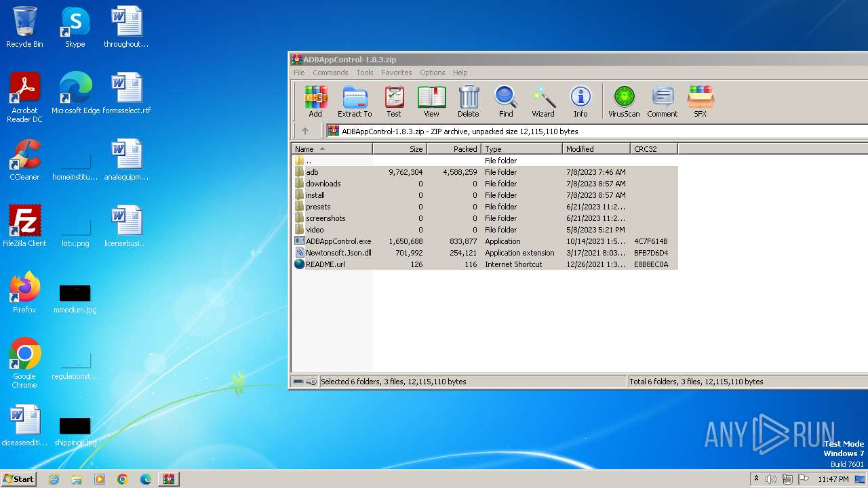
Task: Open Microsoft Edge desktop shortcut
Action: pyautogui.click(x=75, y=94)
